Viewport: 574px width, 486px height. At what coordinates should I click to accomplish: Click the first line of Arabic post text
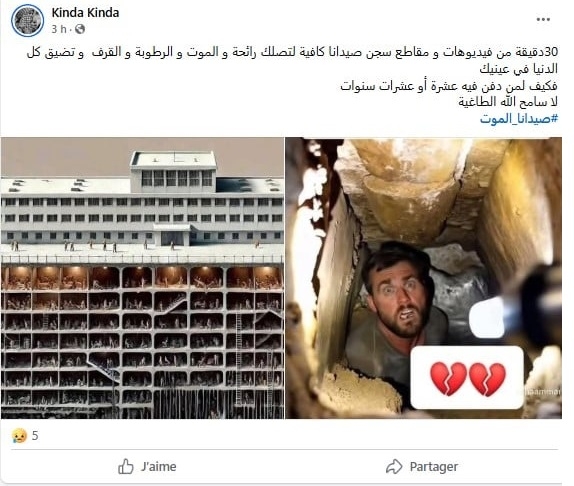[x=292, y=52]
